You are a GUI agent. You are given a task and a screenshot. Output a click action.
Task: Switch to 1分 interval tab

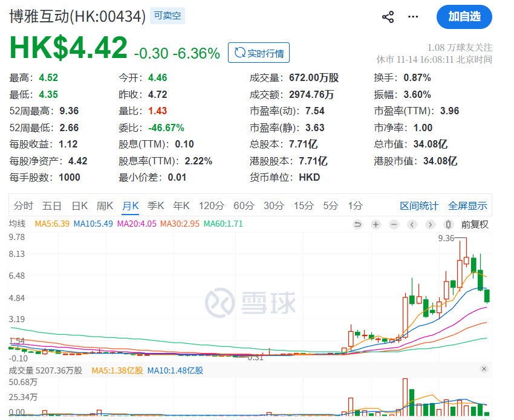click(356, 205)
